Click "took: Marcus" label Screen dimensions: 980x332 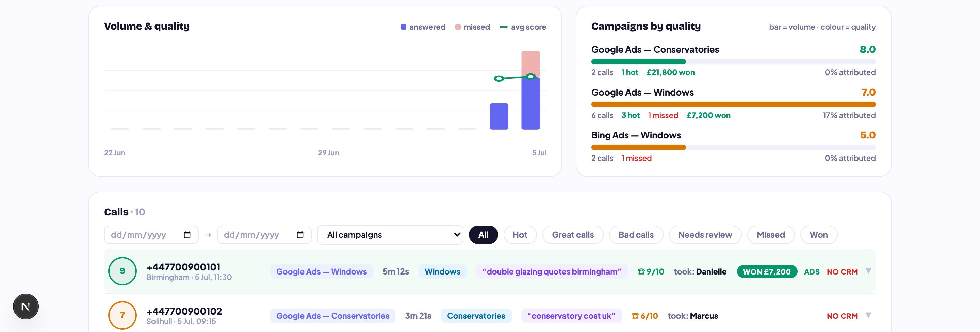pyautogui.click(x=692, y=316)
